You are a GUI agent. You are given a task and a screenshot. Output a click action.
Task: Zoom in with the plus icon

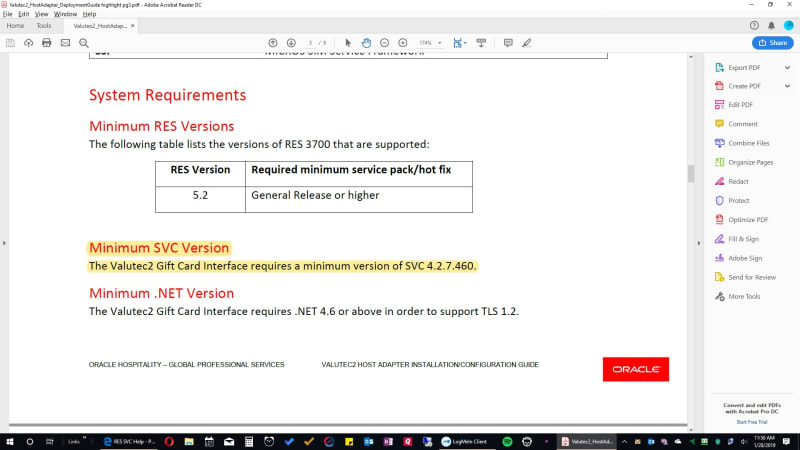403,43
